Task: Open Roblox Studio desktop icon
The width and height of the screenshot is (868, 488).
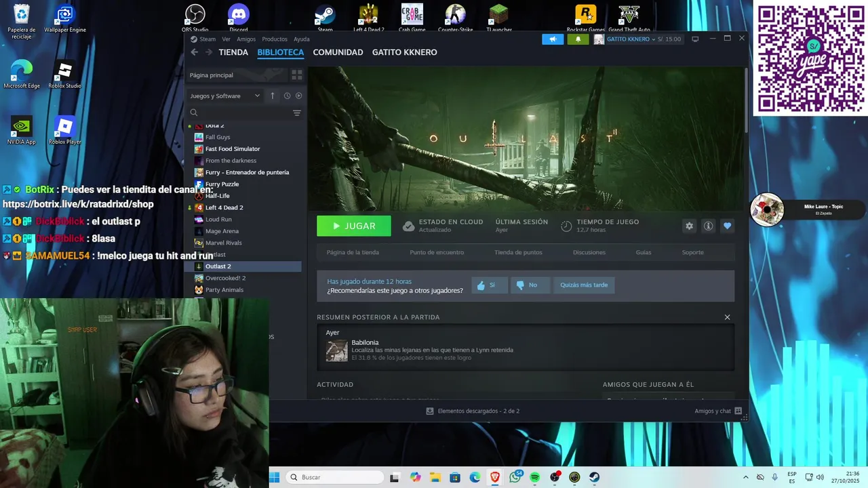Action: 64,75
